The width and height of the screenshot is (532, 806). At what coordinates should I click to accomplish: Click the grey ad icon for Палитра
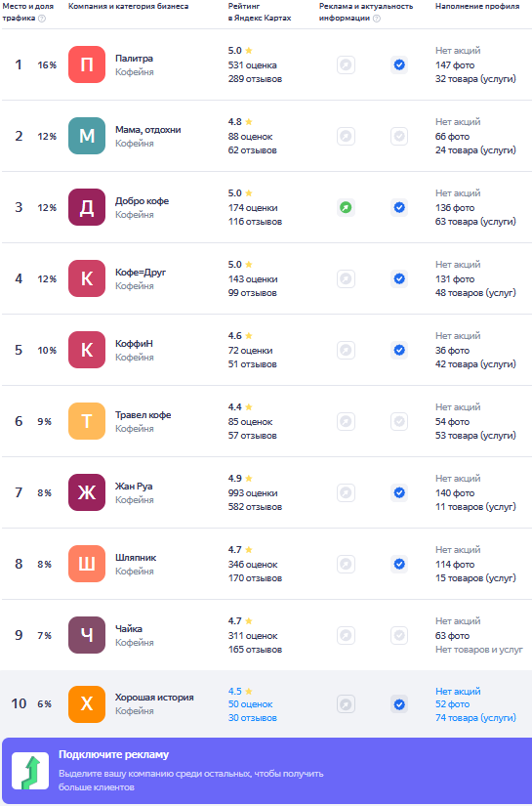346,65
